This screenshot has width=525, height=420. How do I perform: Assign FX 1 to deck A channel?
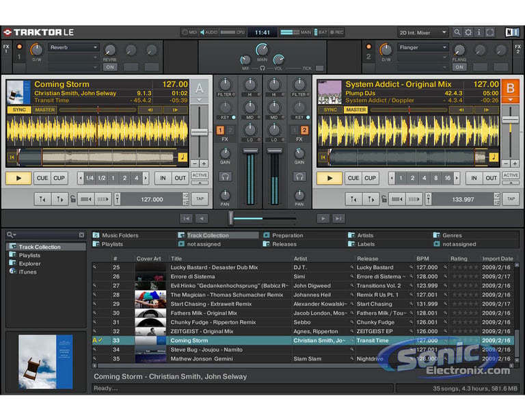coord(220,130)
